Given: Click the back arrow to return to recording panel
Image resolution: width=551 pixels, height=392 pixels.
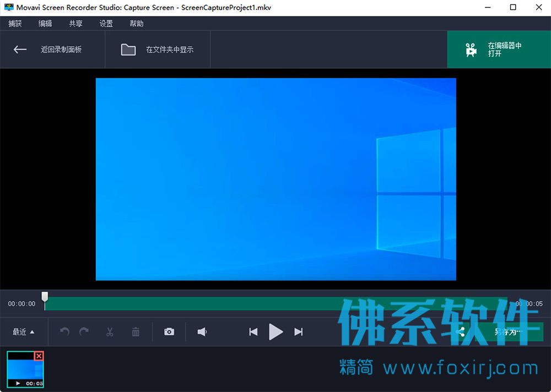Looking at the screenshot, I should coord(20,50).
